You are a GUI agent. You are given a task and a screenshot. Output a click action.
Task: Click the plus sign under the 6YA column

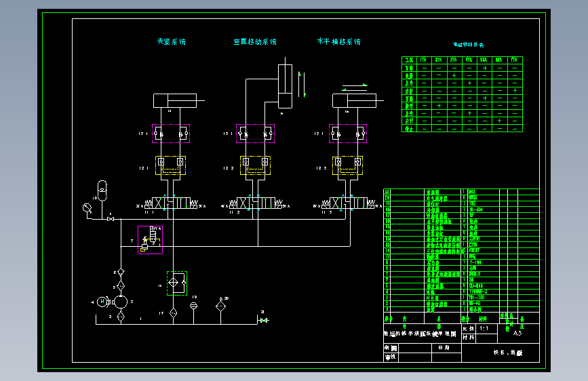coord(500,121)
